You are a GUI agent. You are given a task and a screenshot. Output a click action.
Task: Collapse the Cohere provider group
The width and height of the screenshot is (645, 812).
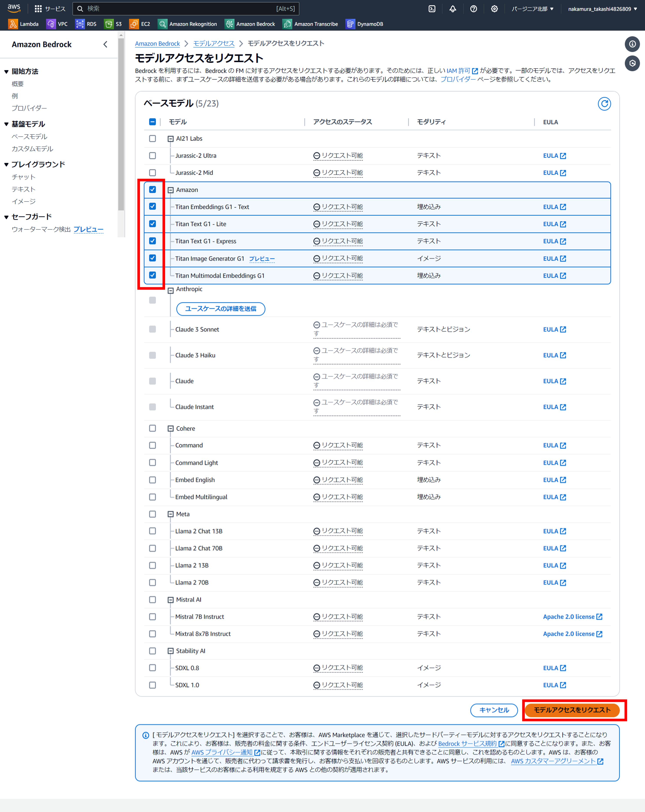pos(170,429)
